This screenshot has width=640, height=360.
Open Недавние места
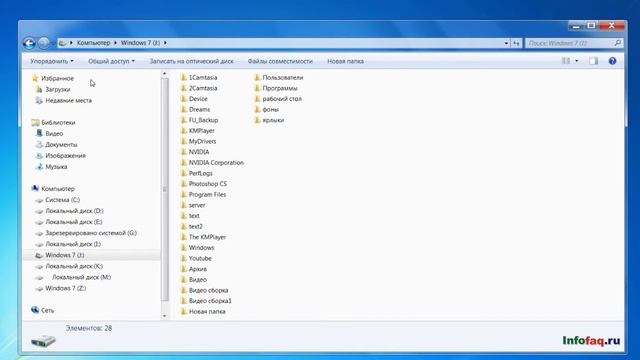(x=69, y=100)
